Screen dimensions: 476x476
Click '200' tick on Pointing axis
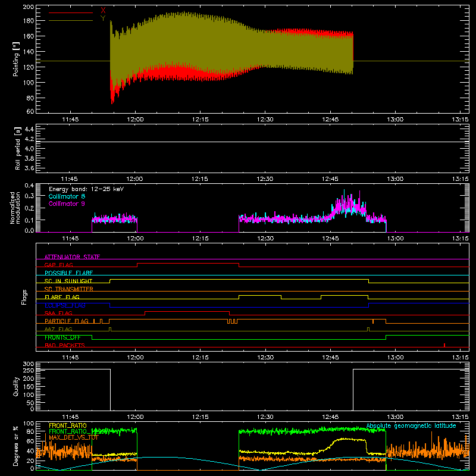click(28, 7)
